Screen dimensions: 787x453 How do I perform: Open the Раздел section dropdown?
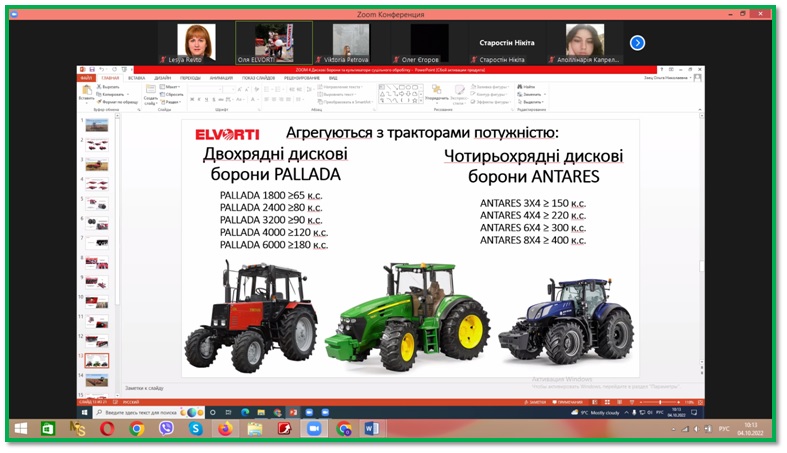pos(171,102)
